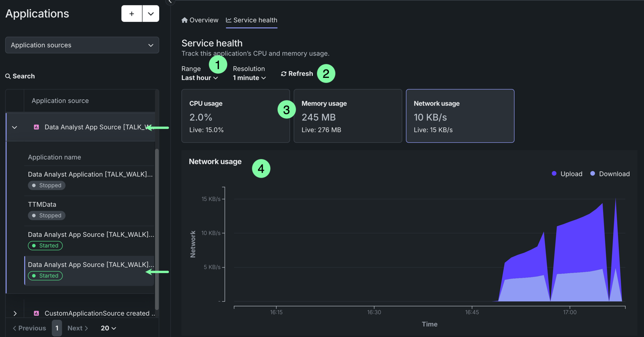644x337 pixels.
Task: Select the Service health tab
Action: click(x=251, y=20)
